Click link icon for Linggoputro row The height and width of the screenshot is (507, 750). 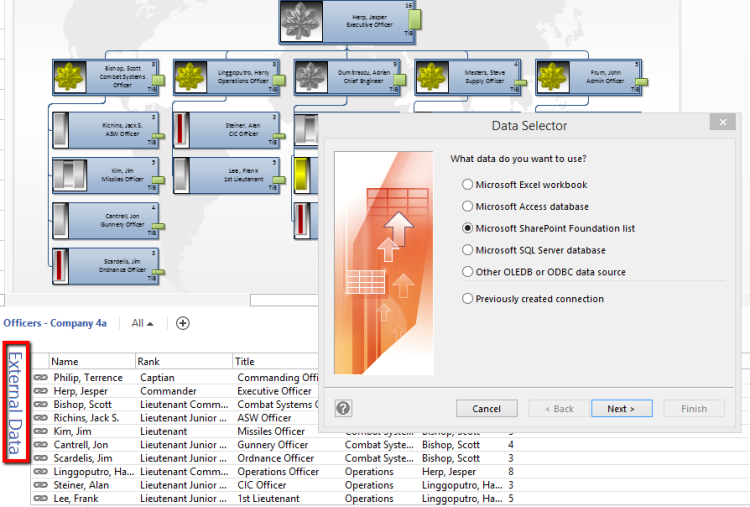[x=41, y=472]
